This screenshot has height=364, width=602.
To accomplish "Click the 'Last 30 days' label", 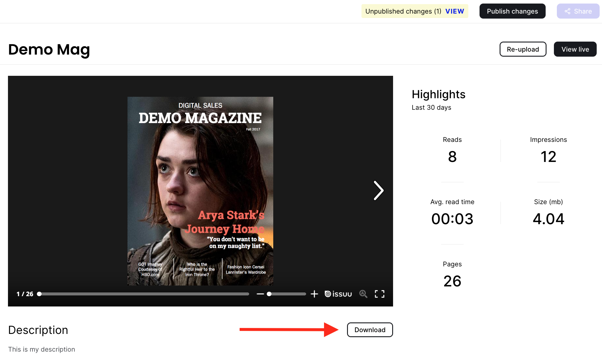I will click(431, 107).
